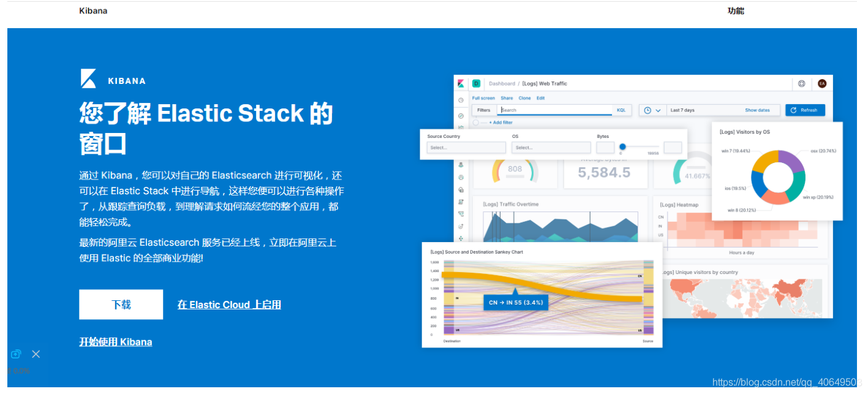Click Clone in dashboard menu
This screenshot has height=394, width=868.
(525, 98)
